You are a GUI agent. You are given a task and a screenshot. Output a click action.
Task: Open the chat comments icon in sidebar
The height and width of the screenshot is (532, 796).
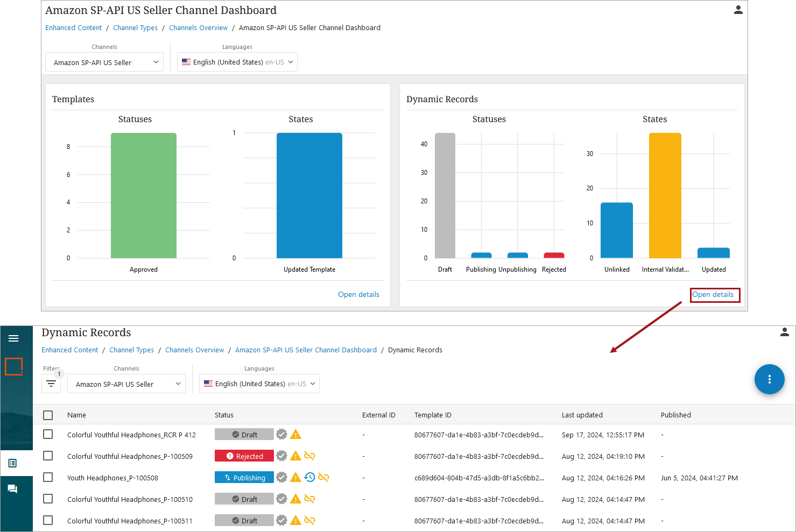pos(13,489)
